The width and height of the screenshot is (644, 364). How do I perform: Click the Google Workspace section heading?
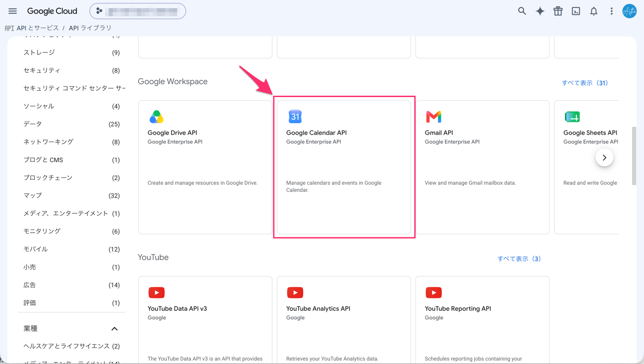coord(173,81)
